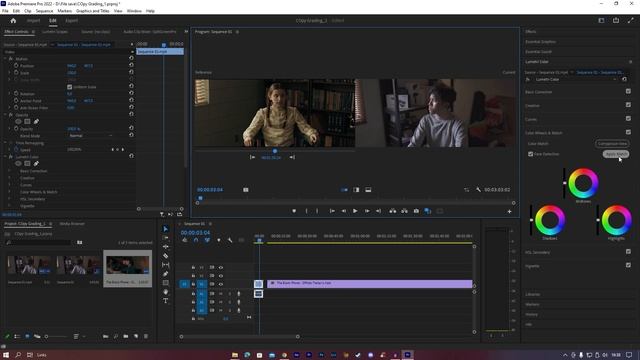Click the Mark Out button
This screenshot has width=640, height=360.
[x=317, y=211]
